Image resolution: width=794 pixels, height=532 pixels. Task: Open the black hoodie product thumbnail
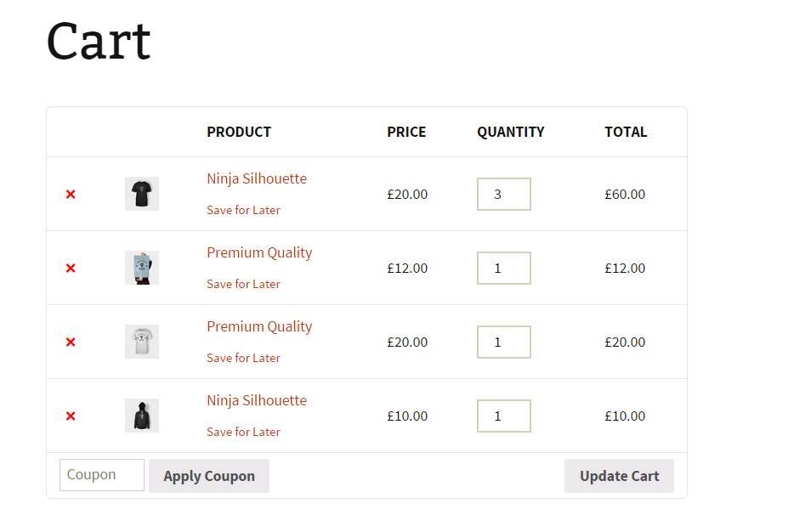[x=141, y=416]
